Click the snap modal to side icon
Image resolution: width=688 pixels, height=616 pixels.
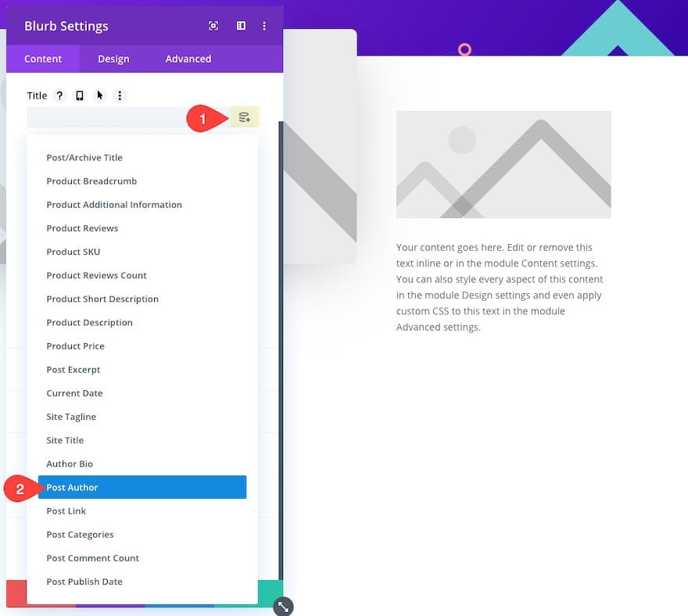tap(241, 26)
